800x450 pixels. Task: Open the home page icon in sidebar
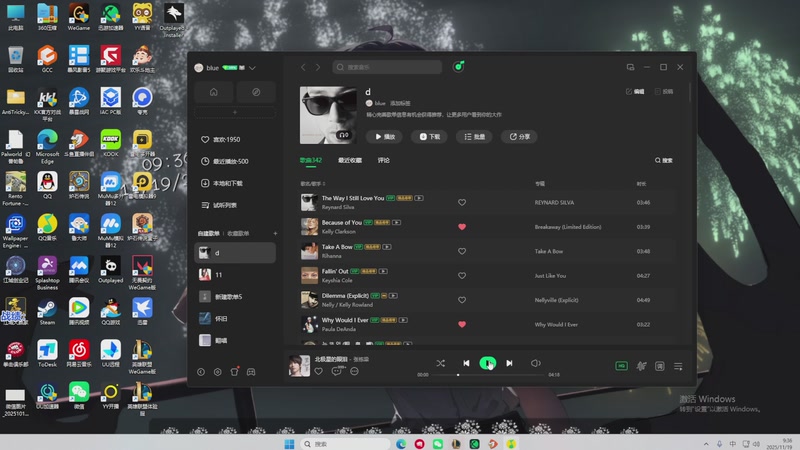point(214,92)
